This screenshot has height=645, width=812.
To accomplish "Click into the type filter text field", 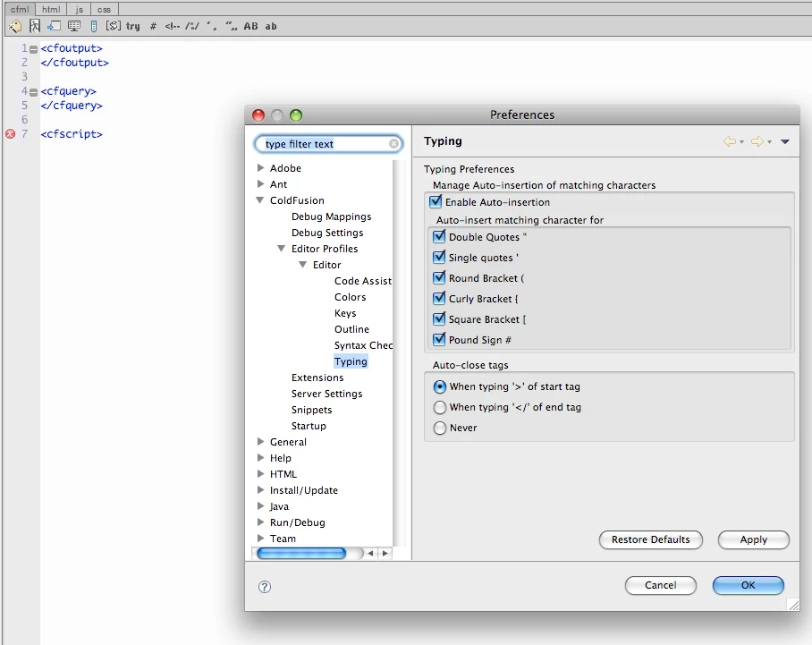I will coord(328,143).
